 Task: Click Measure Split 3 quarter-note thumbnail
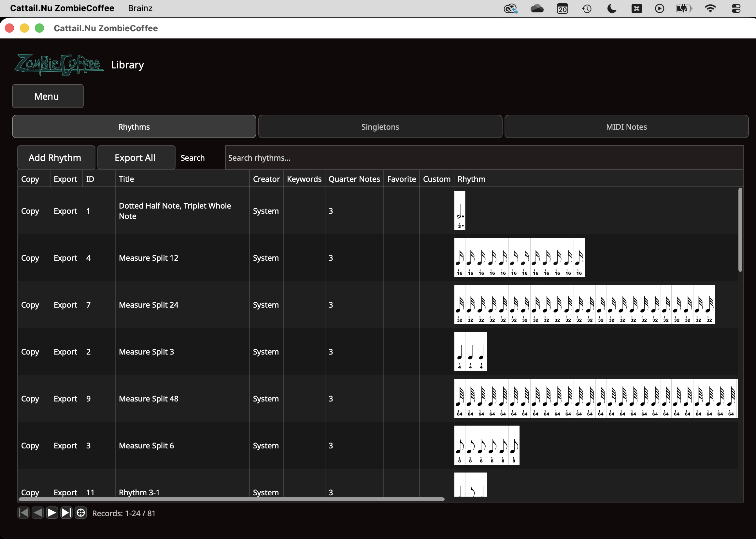(x=471, y=351)
